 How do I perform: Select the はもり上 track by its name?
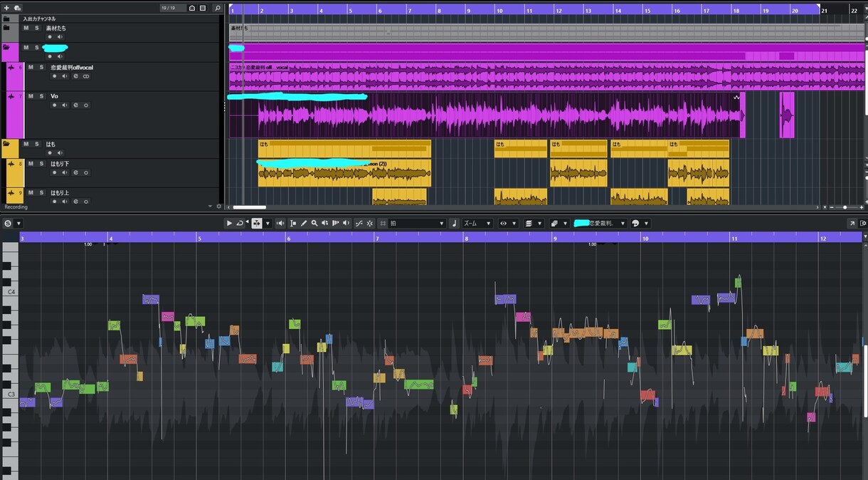tap(60, 192)
